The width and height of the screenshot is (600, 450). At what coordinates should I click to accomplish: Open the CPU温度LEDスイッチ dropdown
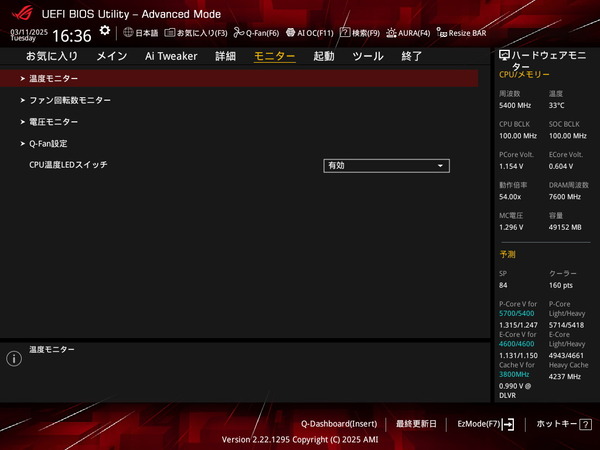pos(386,165)
